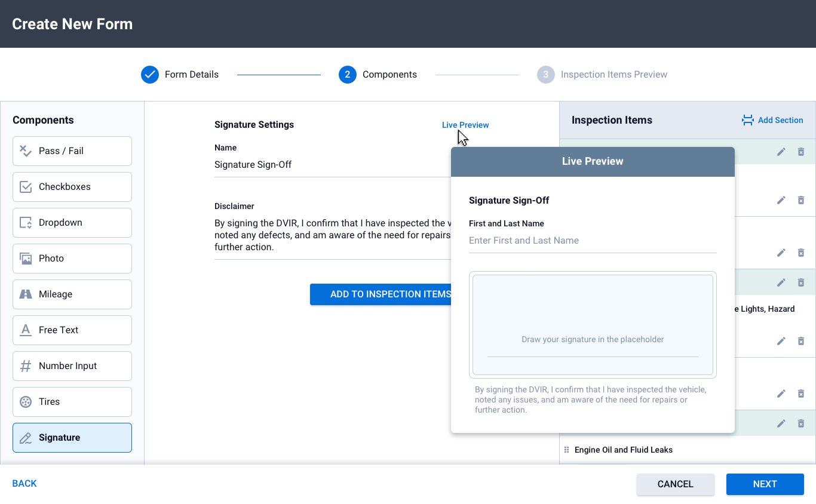Select the Checkboxes component

pyautogui.click(x=72, y=187)
